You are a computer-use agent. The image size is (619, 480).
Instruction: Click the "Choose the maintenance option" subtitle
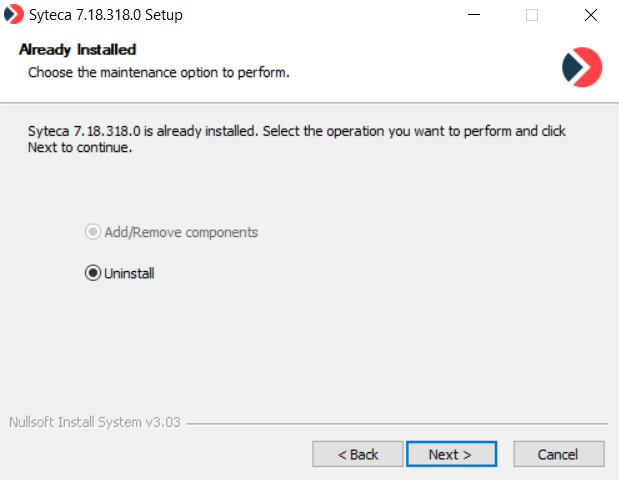point(158,72)
